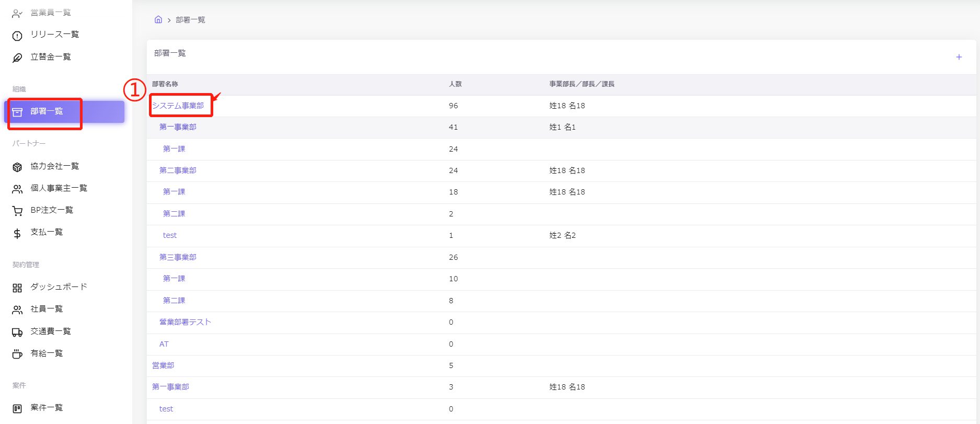Click the grid icon for ダッシュボード
980x424 pixels.
[x=17, y=288]
